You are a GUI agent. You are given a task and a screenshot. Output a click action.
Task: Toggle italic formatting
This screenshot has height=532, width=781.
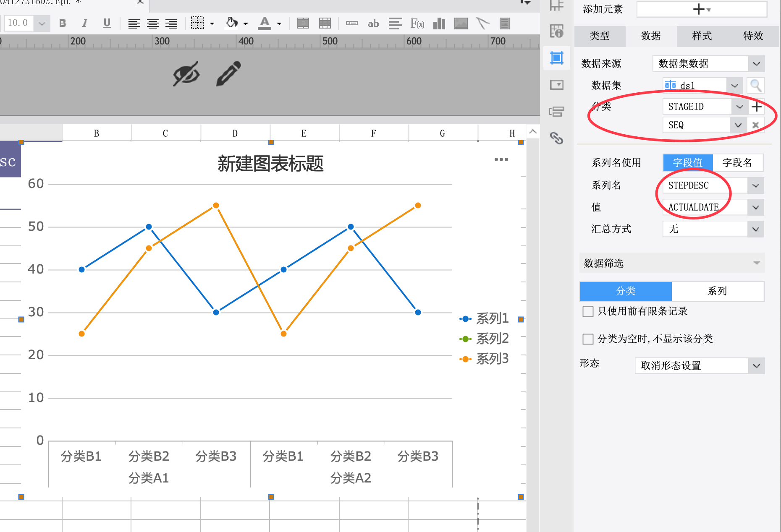click(x=84, y=23)
